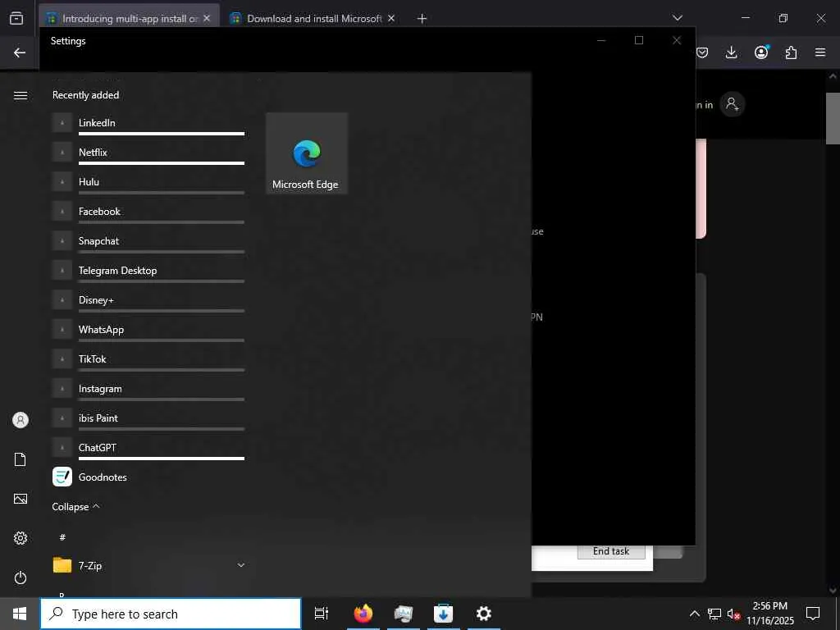Open Pictures from the Start sidebar
The height and width of the screenshot is (630, 840).
[x=21, y=499]
